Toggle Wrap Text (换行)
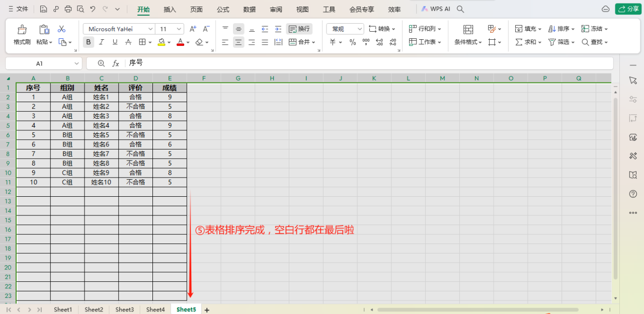This screenshot has width=644, height=314. pyautogui.click(x=299, y=29)
